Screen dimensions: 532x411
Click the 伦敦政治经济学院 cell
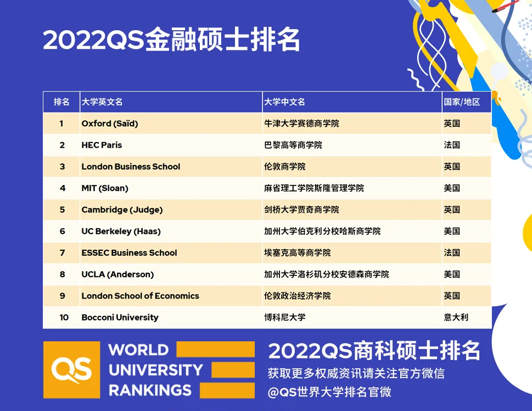pos(352,296)
